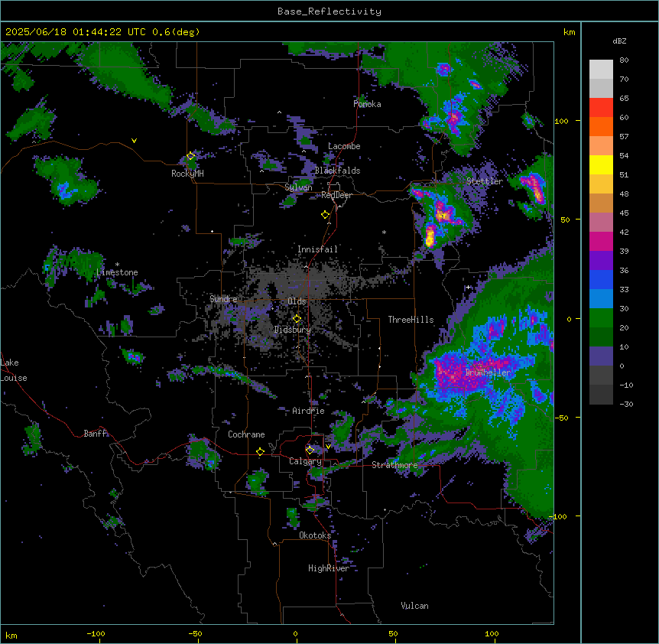Click the yellow diamond between Olds and Didsbury
The width and height of the screenshot is (659, 644).
click(x=297, y=319)
